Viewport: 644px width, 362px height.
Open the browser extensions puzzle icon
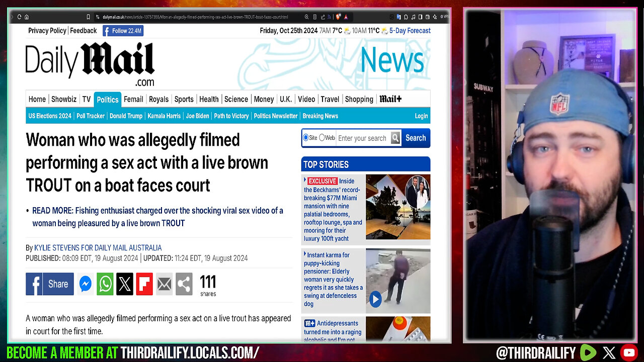click(x=406, y=17)
